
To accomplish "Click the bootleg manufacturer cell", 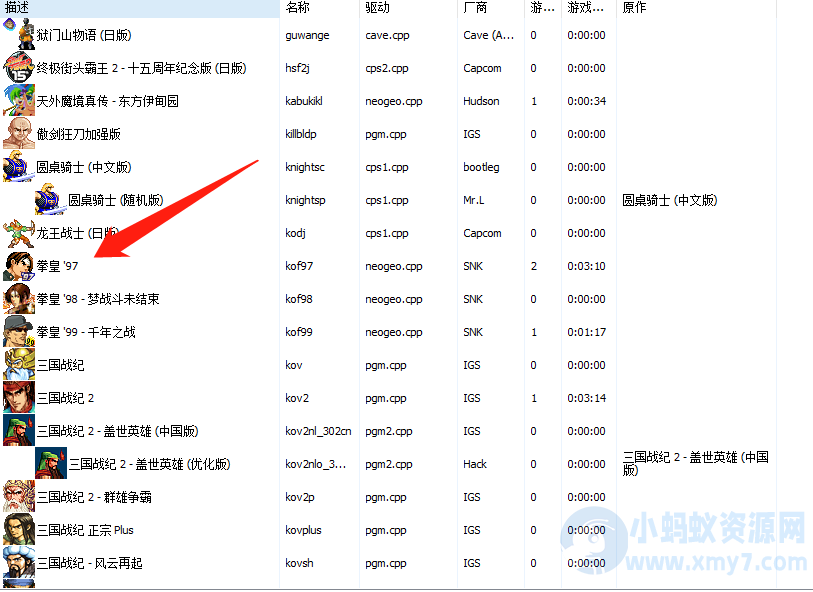I will [x=481, y=167].
